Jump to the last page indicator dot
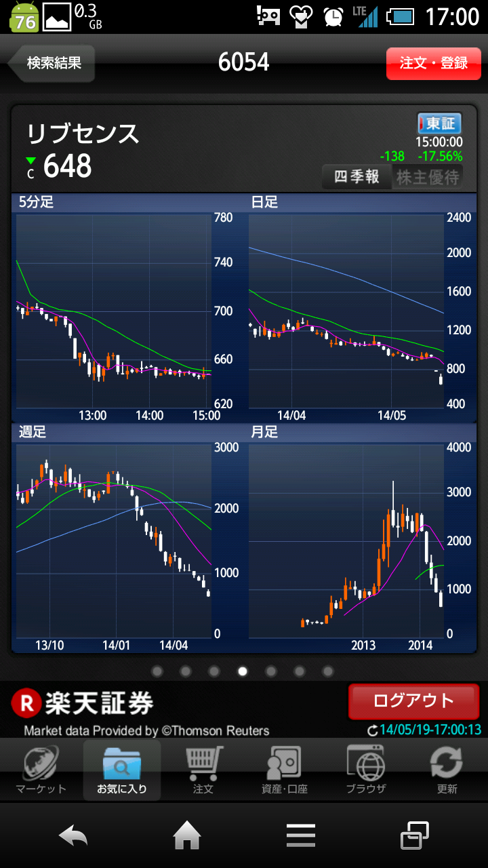Screen dimensions: 488x868 pyautogui.click(x=328, y=671)
